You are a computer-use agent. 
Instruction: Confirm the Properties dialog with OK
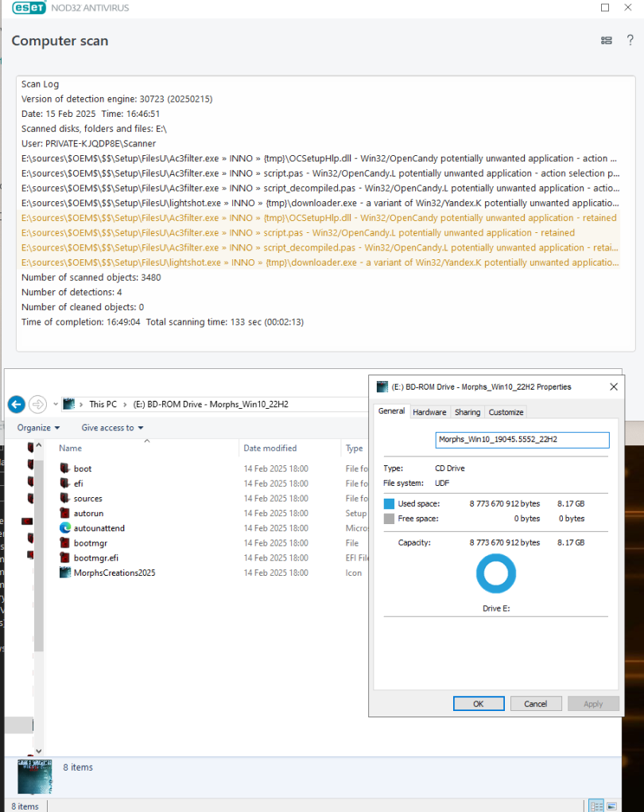pyautogui.click(x=479, y=704)
